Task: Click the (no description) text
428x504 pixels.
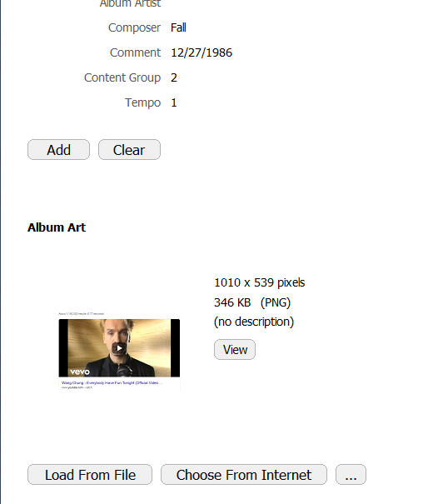Action: pyautogui.click(x=254, y=322)
